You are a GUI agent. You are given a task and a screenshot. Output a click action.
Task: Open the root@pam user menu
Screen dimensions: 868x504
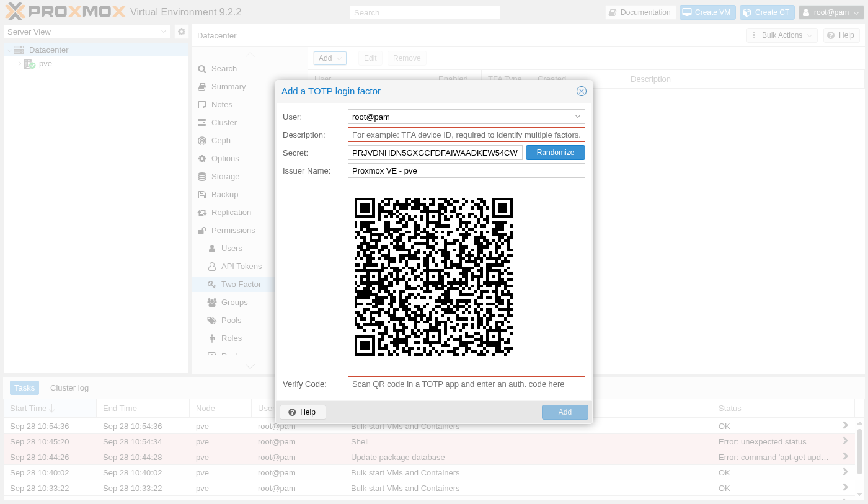[x=831, y=12]
